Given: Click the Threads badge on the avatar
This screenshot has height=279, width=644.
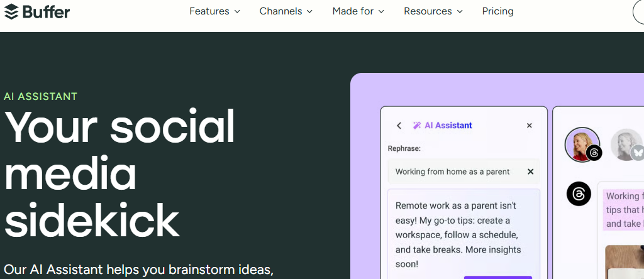Looking at the screenshot, I should click(x=594, y=153).
